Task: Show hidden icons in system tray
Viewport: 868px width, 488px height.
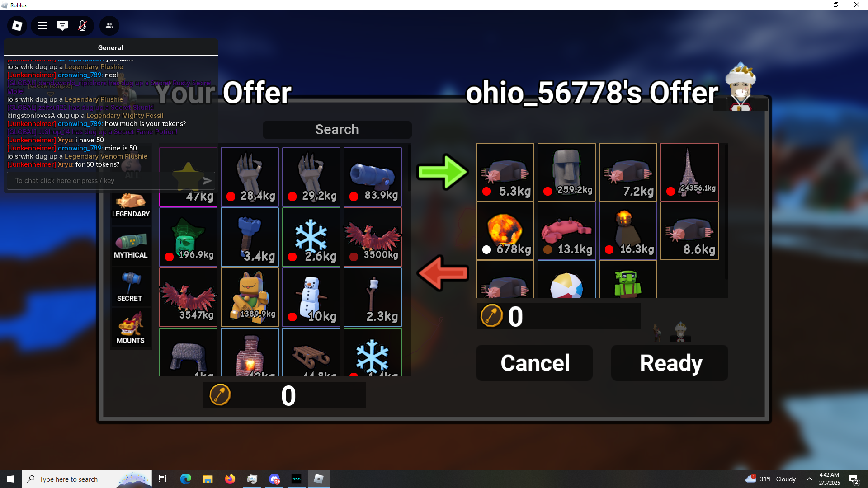Action: click(x=809, y=479)
